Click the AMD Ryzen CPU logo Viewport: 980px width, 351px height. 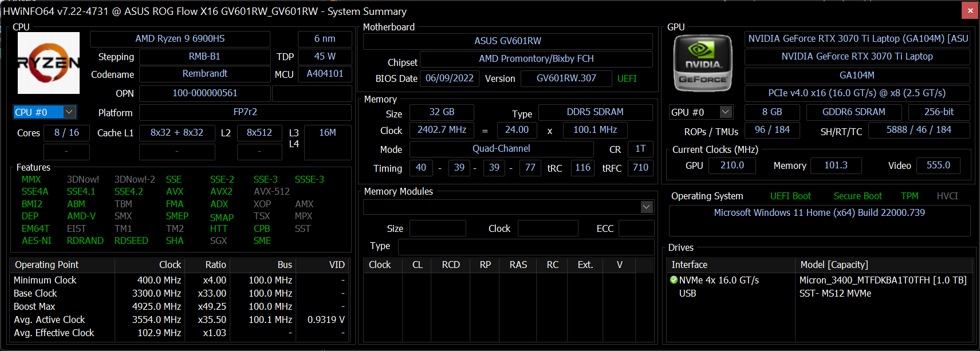(49, 63)
